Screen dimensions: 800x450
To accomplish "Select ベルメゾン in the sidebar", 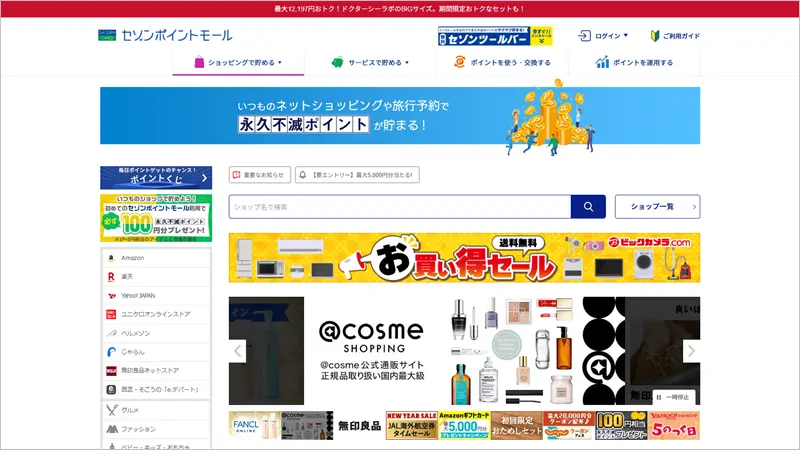I will coord(156,333).
